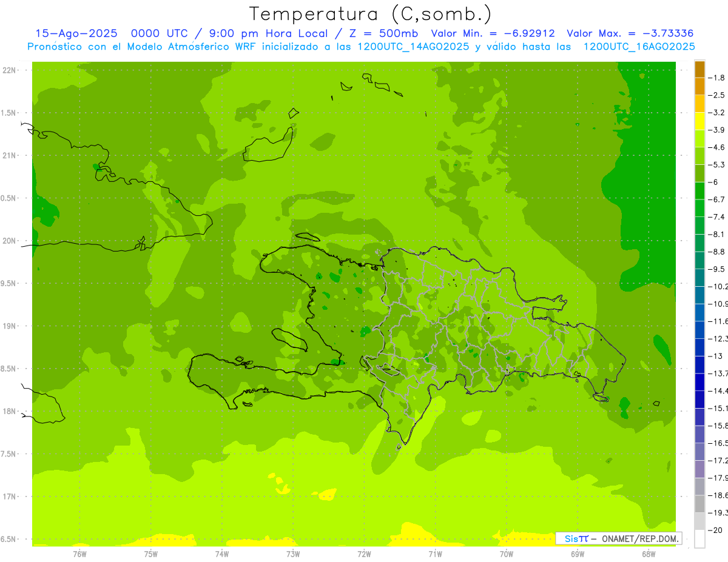The image size is (728, 562).
Task: Click the '-9.5' colorbar label
Action: click(x=718, y=269)
